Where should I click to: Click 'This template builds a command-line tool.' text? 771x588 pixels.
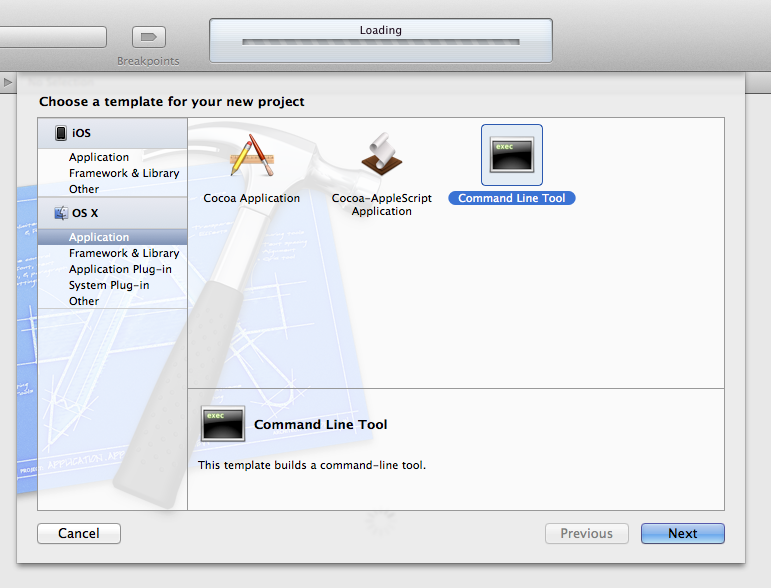tap(312, 465)
